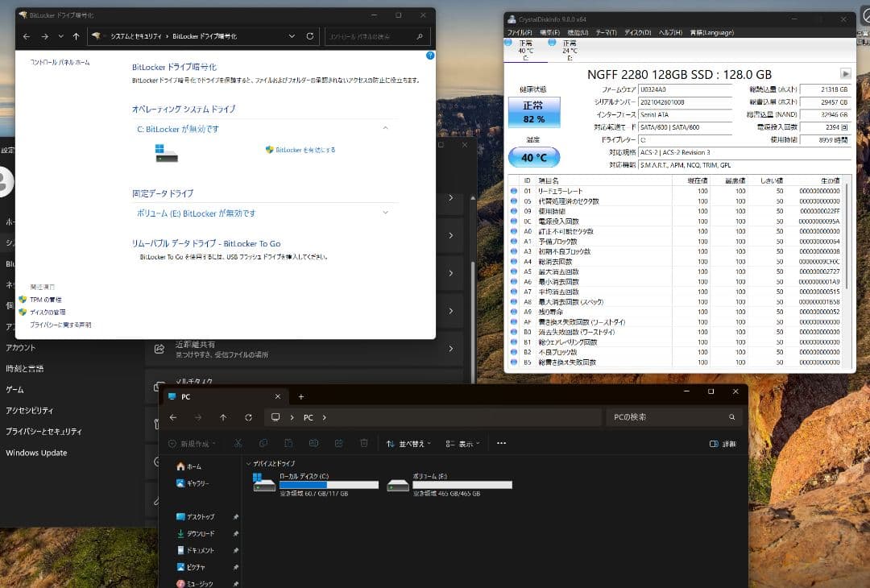
Task: Open recent locations dropdown in BitLocker window
Action: coord(61,36)
